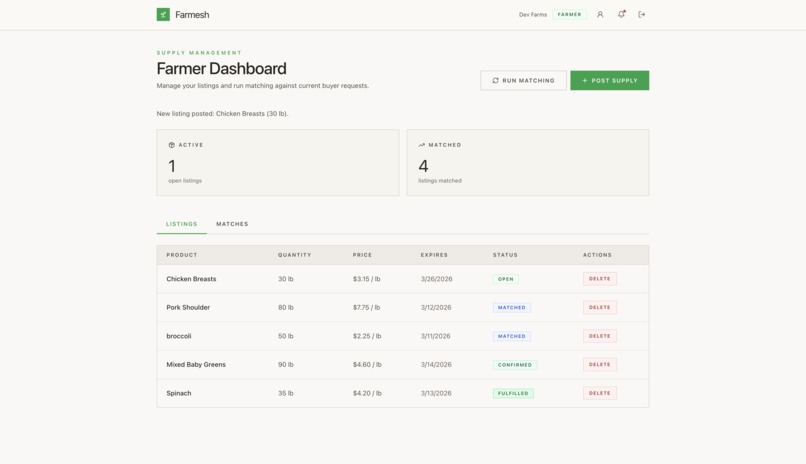Delete the broccoli listing
The image size is (806, 464).
(x=599, y=336)
